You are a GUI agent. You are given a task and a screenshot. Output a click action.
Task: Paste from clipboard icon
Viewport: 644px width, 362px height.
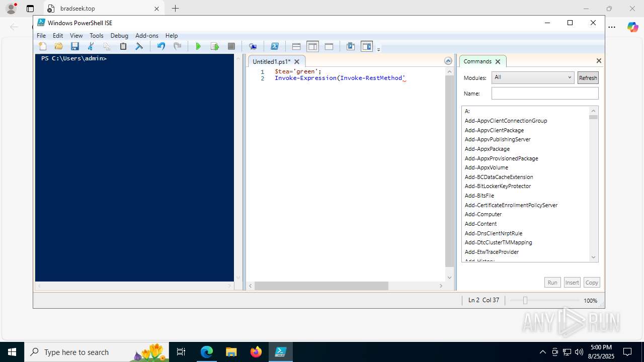coord(123,46)
